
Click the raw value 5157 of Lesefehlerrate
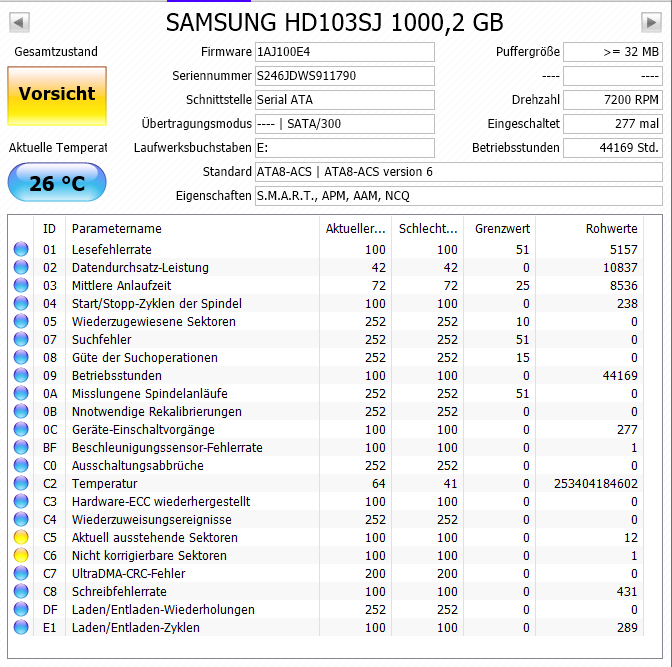point(624,249)
